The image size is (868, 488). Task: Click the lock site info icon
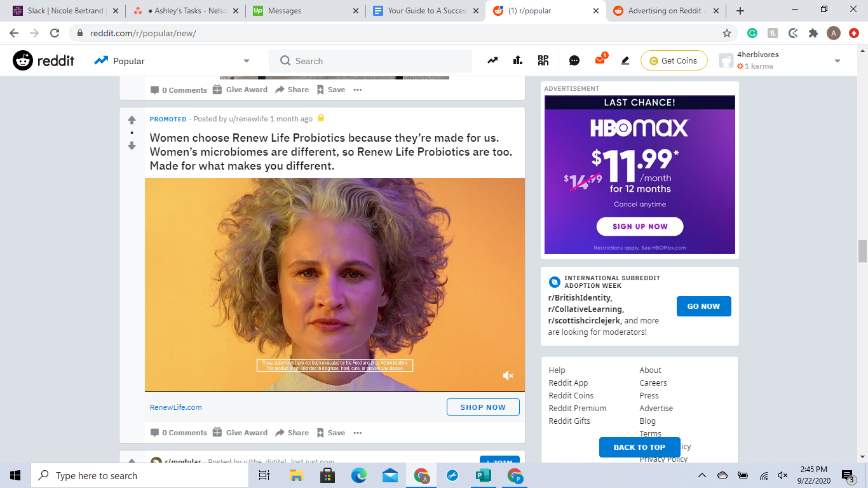pyautogui.click(x=80, y=33)
